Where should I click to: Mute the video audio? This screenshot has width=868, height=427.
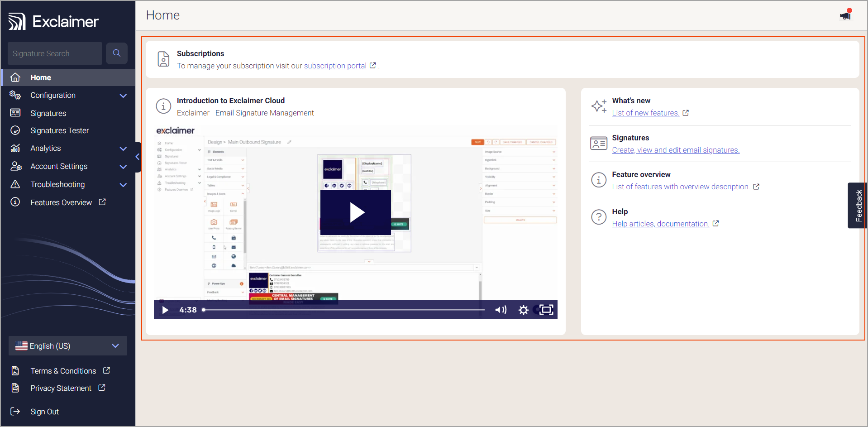[x=501, y=310]
